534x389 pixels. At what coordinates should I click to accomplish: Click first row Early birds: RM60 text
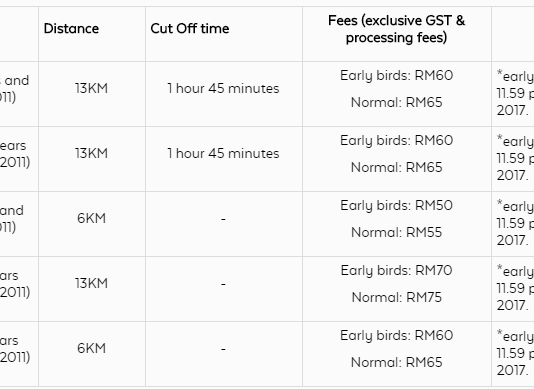point(396,76)
